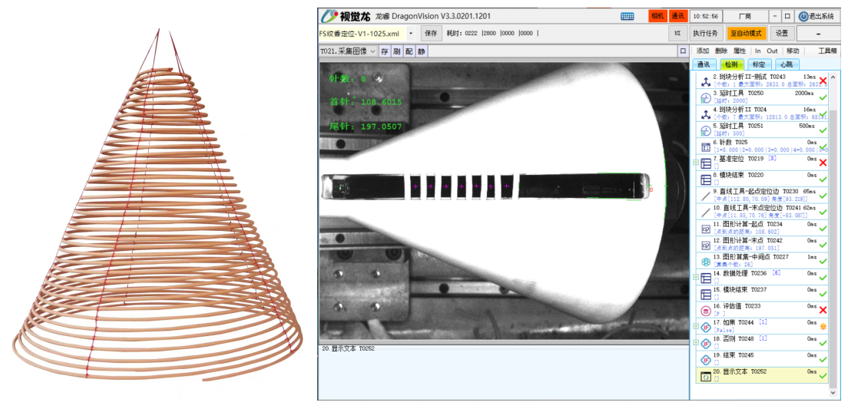Viewport: 851px width, 410px height.
Task: Open the T021.采集图像 tool selector dropdown
Action: [348, 51]
